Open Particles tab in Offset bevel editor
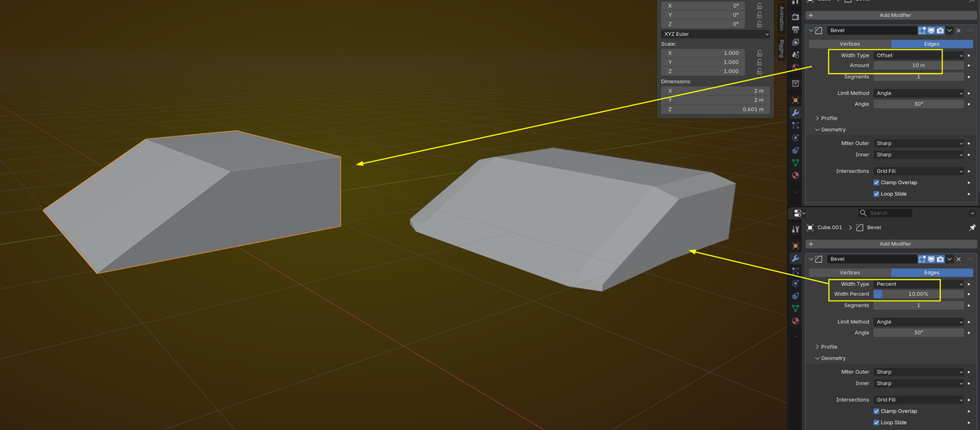The image size is (980, 430). (795, 126)
